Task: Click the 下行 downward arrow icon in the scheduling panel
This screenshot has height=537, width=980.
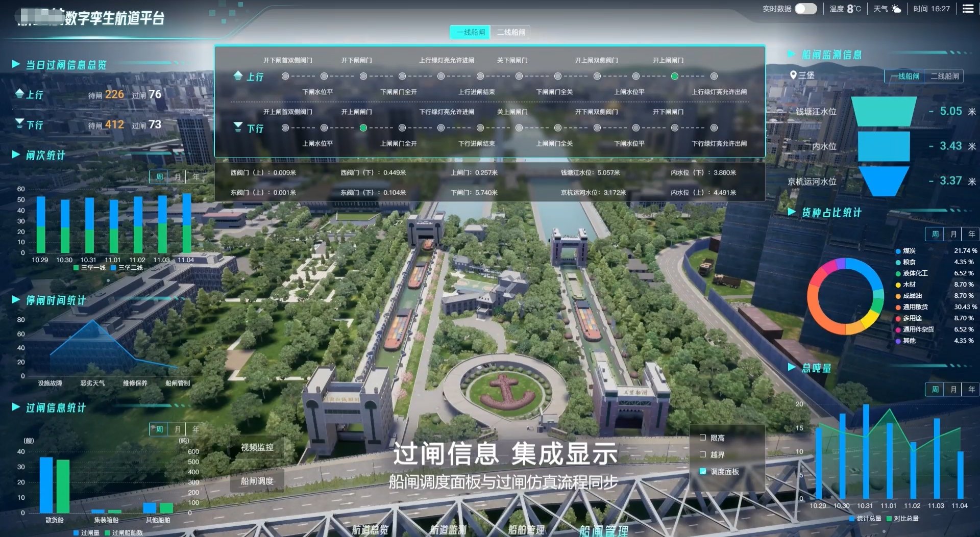Action: click(238, 127)
